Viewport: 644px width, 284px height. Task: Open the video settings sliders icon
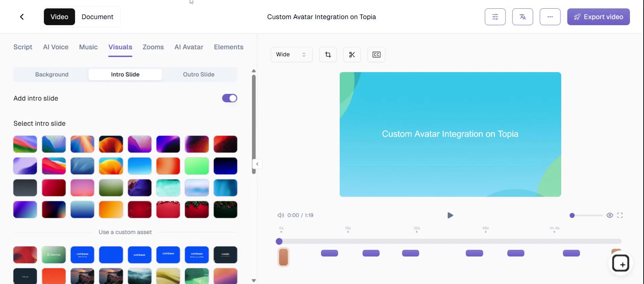point(495,17)
